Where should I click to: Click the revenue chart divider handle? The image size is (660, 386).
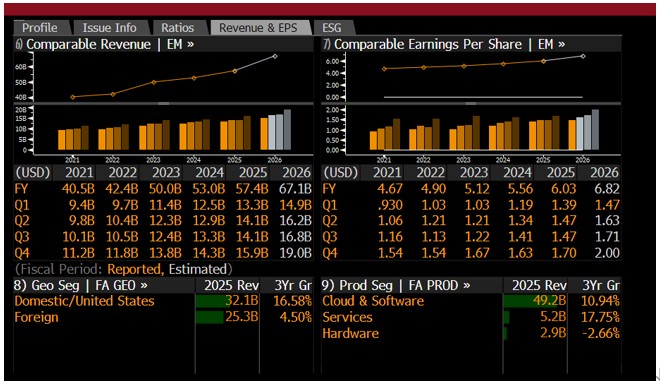(x=164, y=103)
